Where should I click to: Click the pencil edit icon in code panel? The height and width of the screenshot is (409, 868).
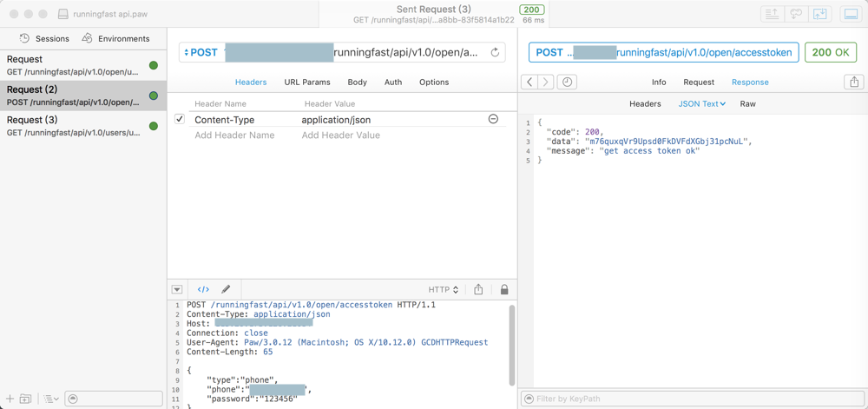coord(226,289)
